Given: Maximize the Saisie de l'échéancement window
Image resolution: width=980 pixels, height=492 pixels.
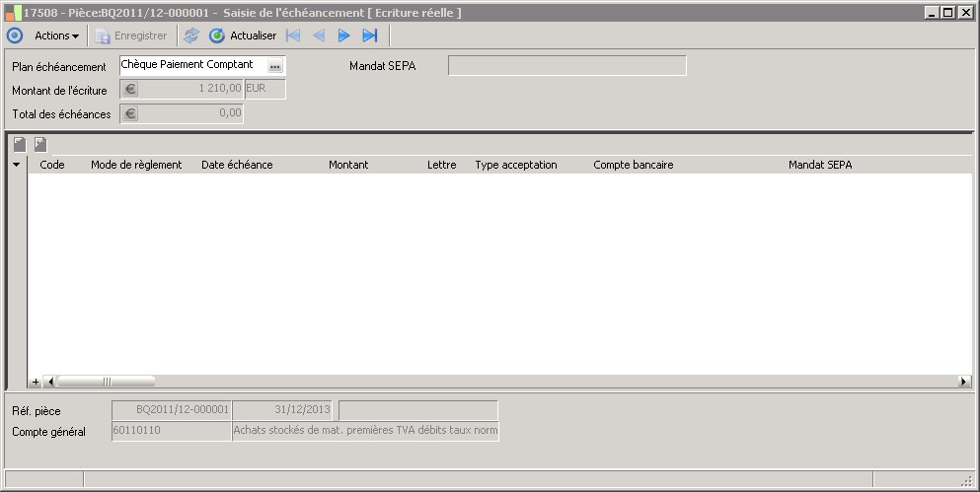Looking at the screenshot, I should (947, 13).
